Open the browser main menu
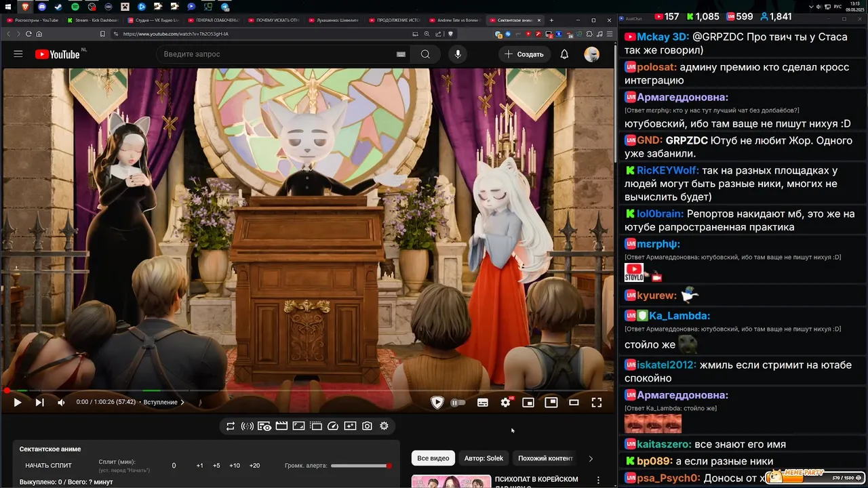Screen dimensions: 868x488 [x=608, y=34]
